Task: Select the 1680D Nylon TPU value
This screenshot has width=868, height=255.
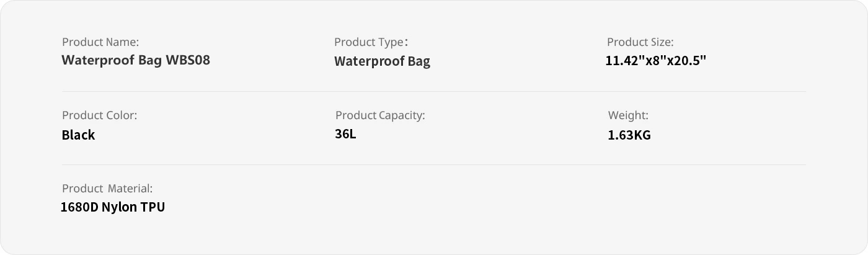Action: tap(113, 207)
